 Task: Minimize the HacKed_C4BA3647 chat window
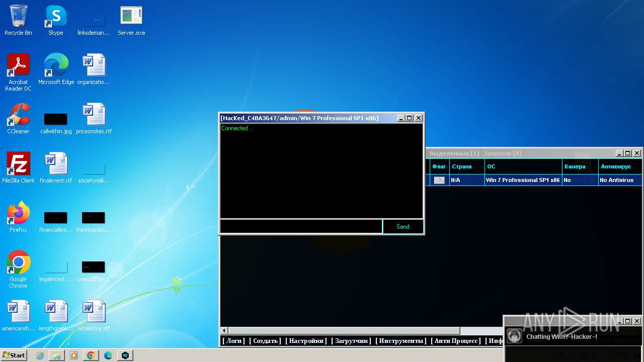tap(401, 118)
